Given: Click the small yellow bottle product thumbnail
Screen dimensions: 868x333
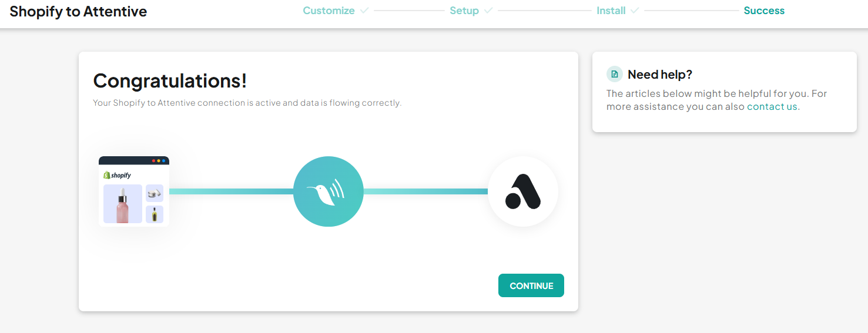Looking at the screenshot, I should 155,214.
